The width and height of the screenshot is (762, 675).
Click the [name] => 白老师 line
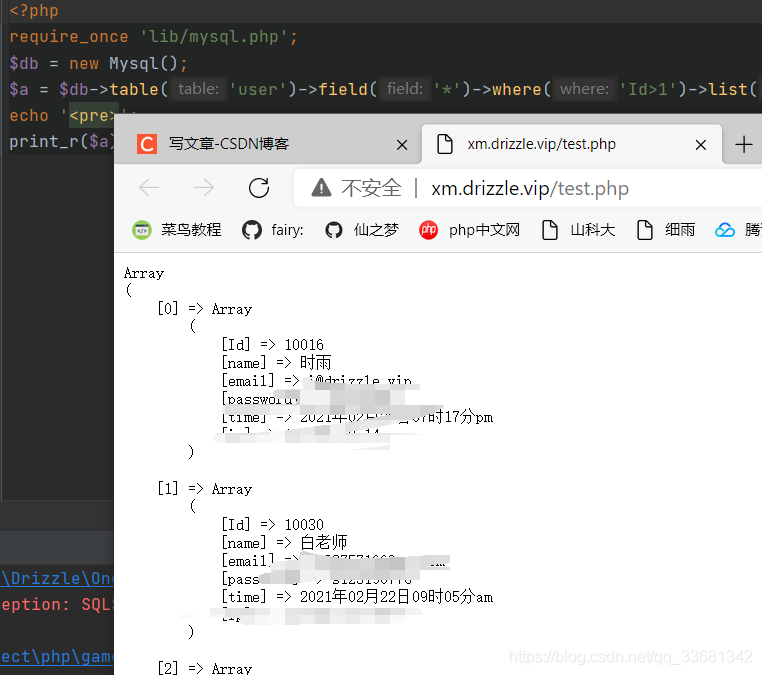284,542
